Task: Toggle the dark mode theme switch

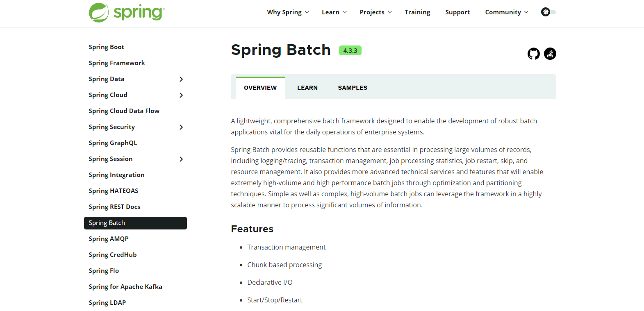Action: tap(548, 12)
